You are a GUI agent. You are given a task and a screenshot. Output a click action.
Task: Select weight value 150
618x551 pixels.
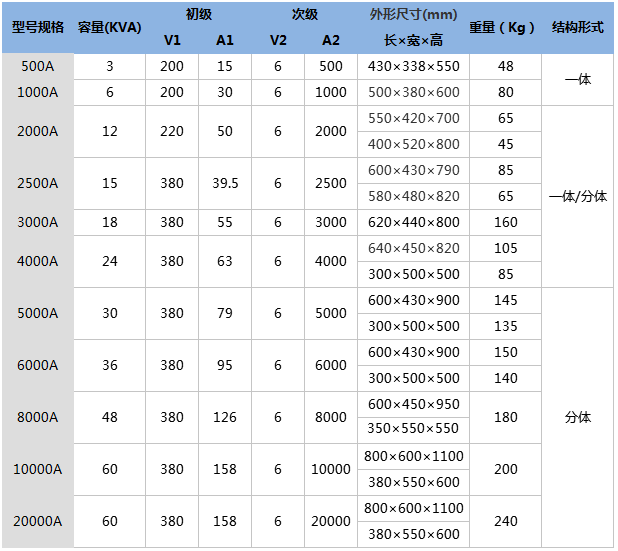(506, 352)
